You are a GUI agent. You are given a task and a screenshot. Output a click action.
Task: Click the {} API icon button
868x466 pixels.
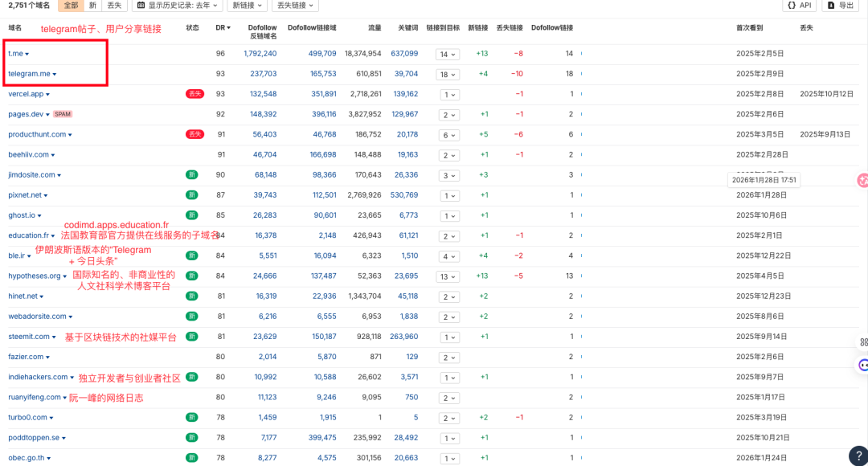tap(798, 6)
